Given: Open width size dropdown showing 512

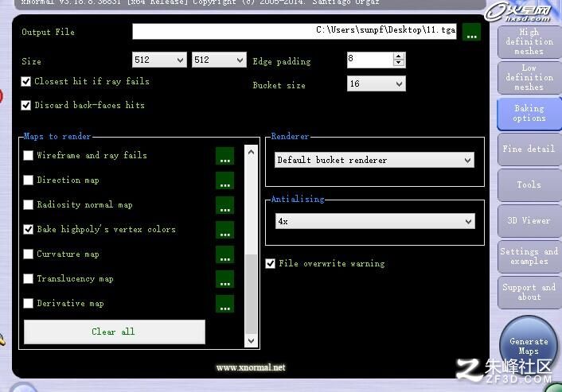Looking at the screenshot, I should (x=159, y=60).
